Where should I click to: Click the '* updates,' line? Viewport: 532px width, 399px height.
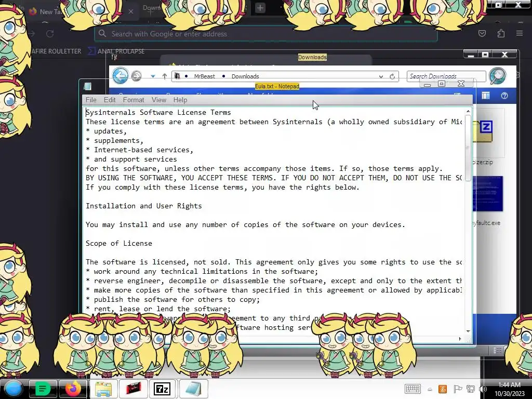tap(106, 131)
